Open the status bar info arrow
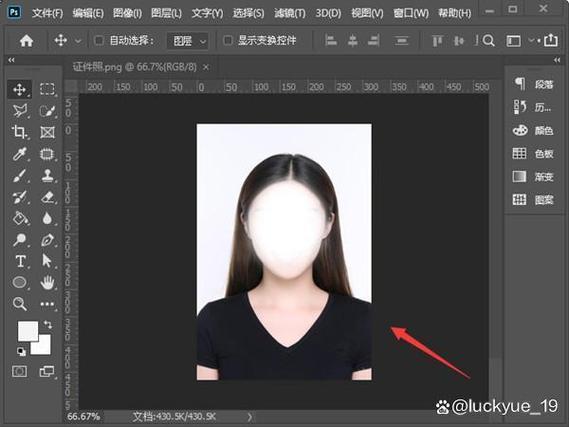The height and width of the screenshot is (427, 569). point(250,417)
